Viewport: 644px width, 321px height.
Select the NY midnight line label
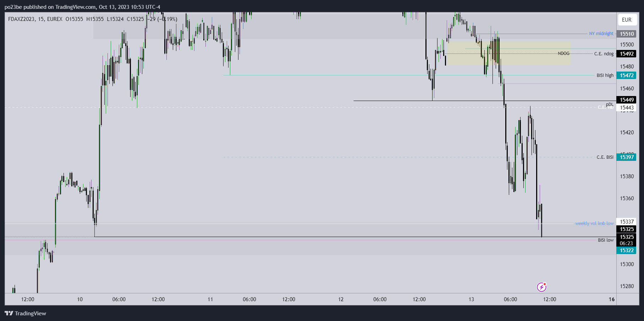[x=601, y=34]
